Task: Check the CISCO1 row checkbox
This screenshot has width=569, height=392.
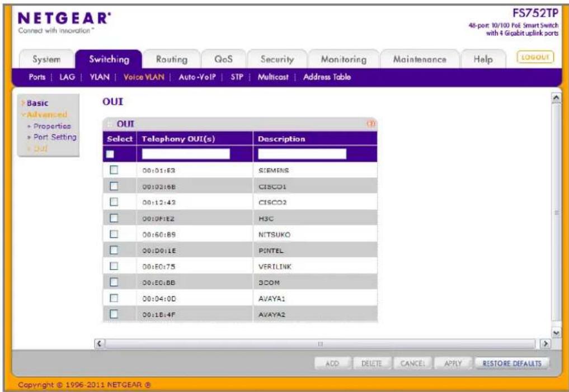Action: 114,186
